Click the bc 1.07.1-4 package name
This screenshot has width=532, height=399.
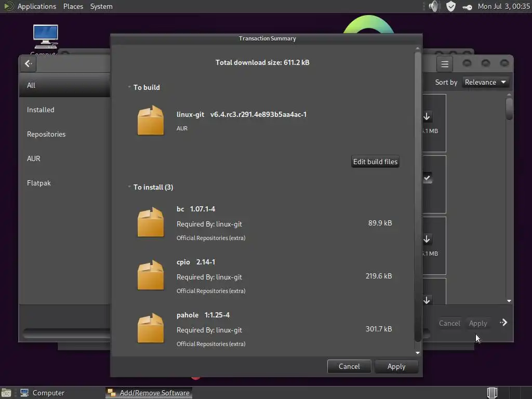(x=196, y=209)
